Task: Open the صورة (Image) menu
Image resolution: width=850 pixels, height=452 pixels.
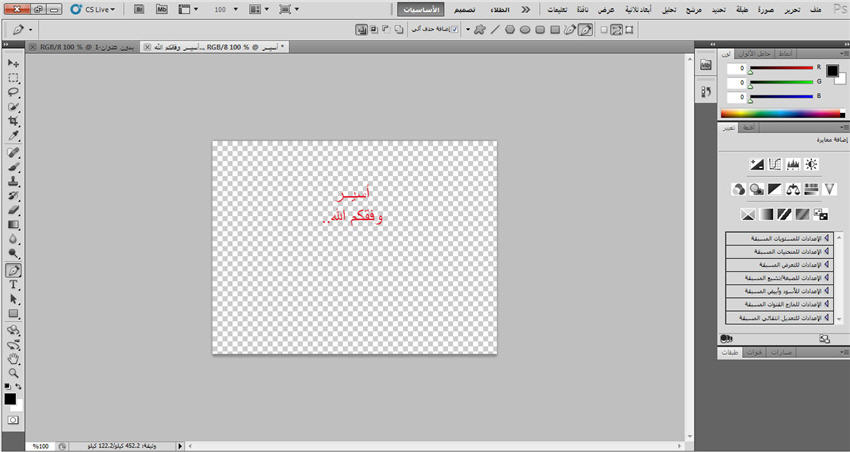Action: (x=766, y=10)
